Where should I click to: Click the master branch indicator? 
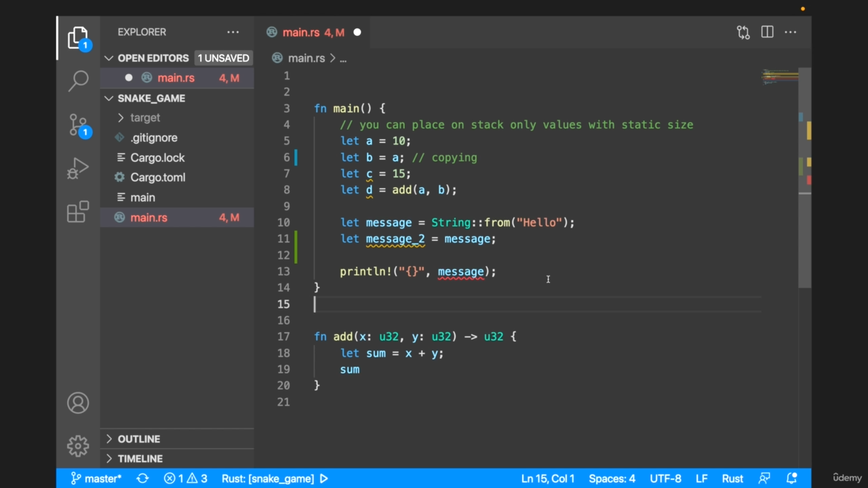96,479
